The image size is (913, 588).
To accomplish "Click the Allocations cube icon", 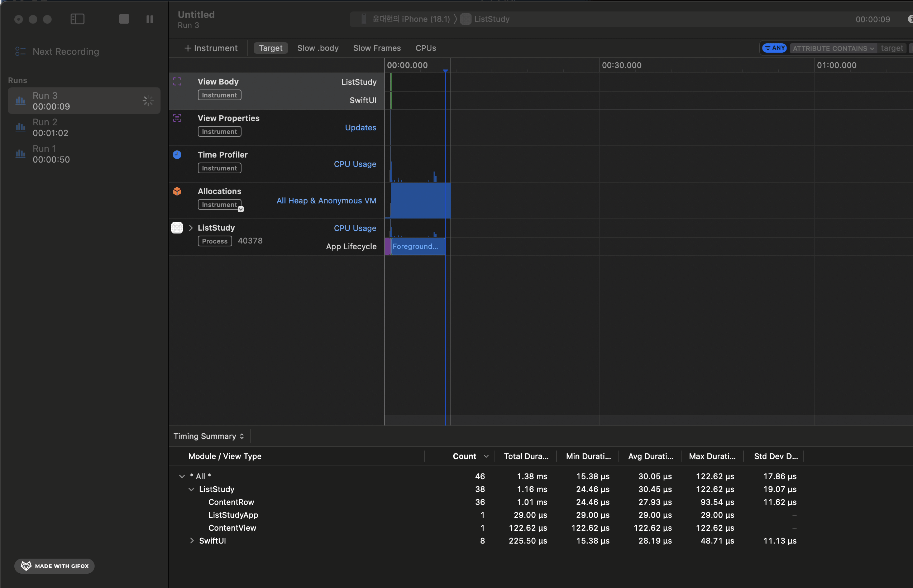I will tap(177, 191).
